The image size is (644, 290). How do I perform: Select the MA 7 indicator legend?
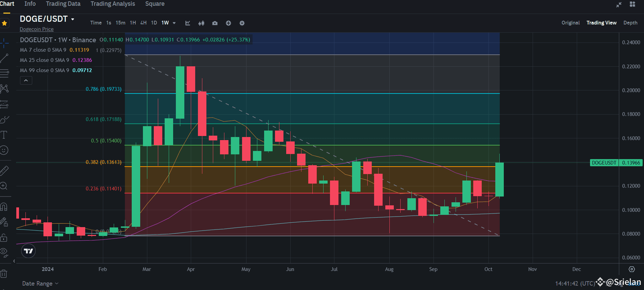(43, 50)
